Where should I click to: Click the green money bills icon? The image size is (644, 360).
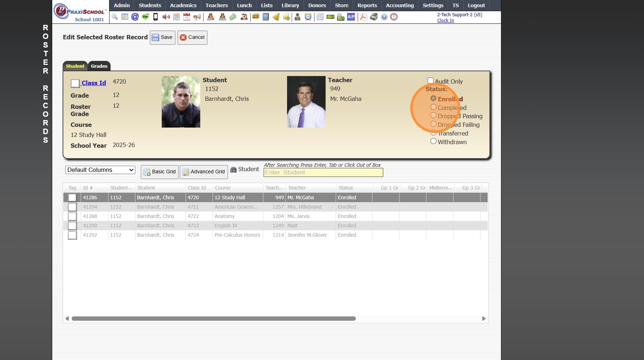point(233,17)
